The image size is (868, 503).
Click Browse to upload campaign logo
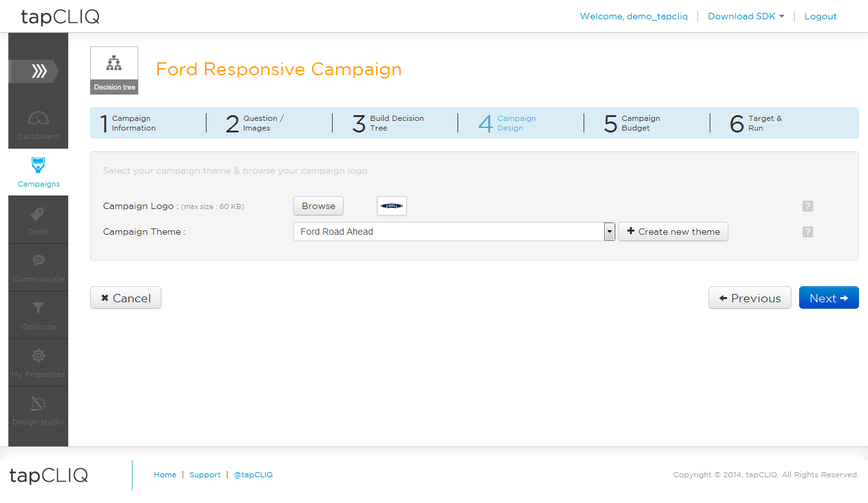(319, 206)
